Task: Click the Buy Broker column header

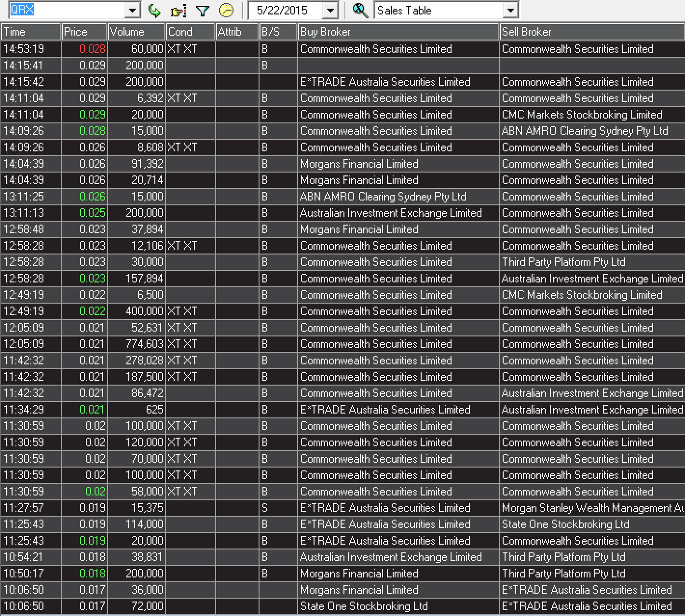Action: click(x=398, y=32)
